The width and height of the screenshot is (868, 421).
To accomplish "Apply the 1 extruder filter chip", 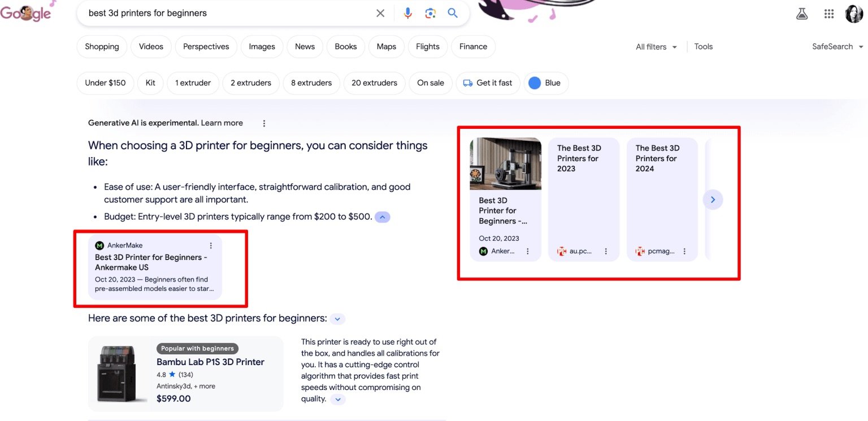I will tap(193, 83).
